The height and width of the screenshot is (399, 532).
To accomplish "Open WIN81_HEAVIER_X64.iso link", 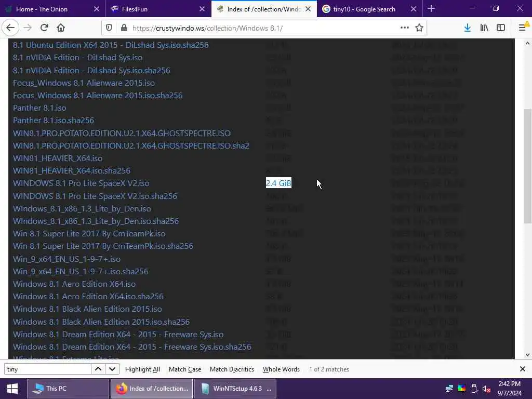I will click(x=58, y=158).
